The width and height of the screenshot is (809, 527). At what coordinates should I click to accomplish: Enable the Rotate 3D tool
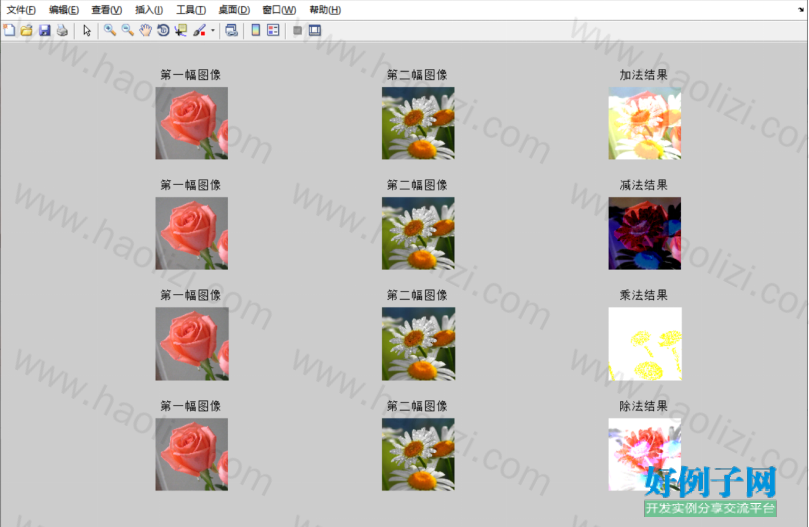[163, 30]
